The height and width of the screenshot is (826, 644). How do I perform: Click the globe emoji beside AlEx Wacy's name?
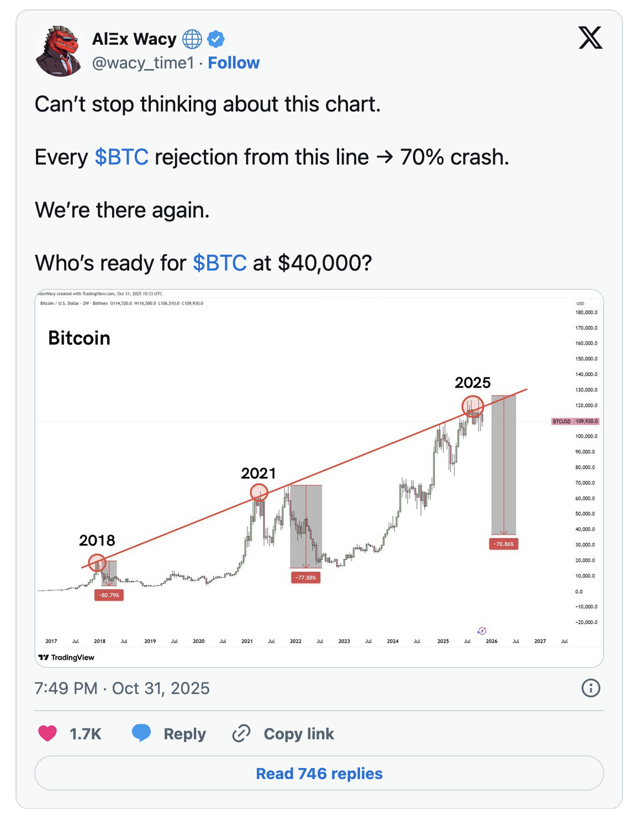tap(192, 39)
